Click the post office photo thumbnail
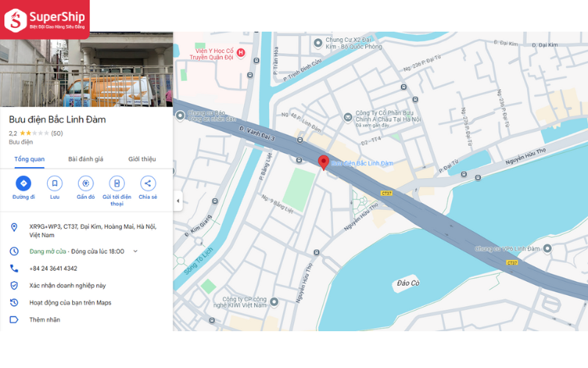 point(86,69)
